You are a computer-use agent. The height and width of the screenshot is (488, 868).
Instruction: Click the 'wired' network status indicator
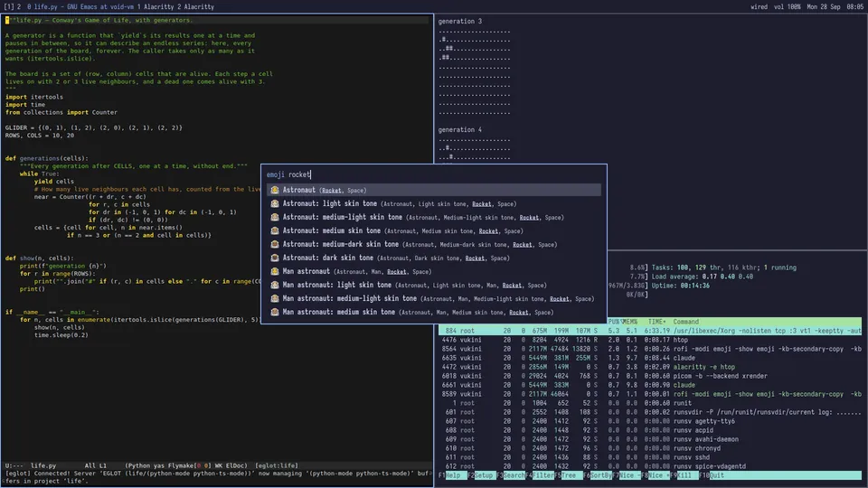coord(759,6)
